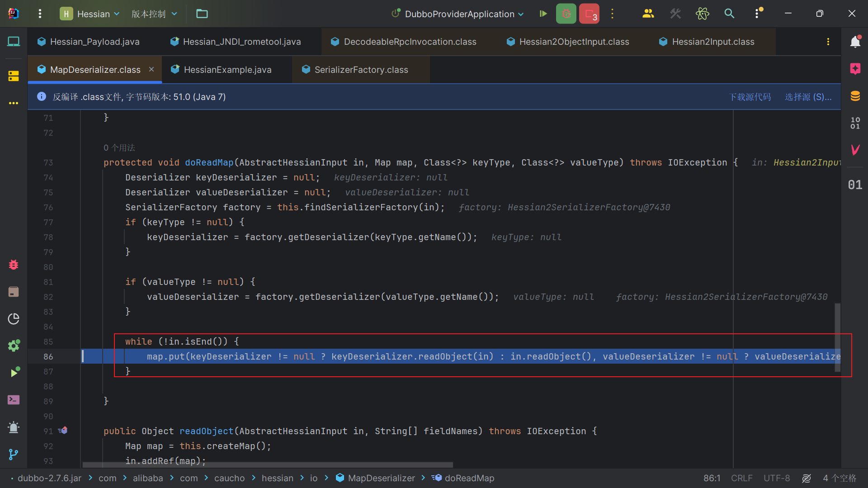
Task: Switch to DecodeableRpcInvocation.class tab
Action: click(403, 42)
